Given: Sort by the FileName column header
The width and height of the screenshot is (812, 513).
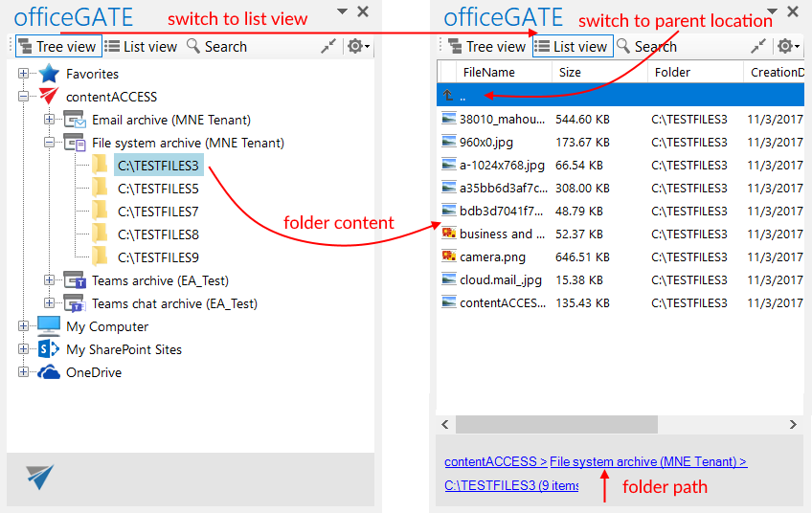Looking at the screenshot, I should point(488,72).
